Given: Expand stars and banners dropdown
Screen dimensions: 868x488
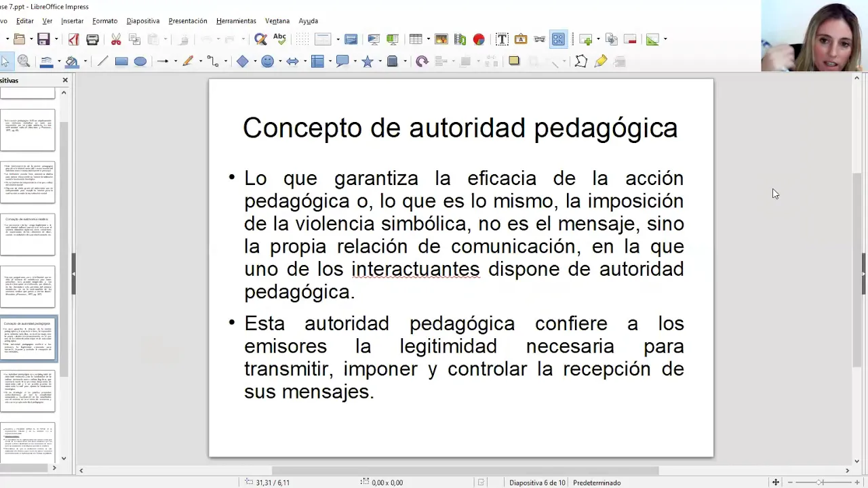Looking at the screenshot, I should point(380,62).
